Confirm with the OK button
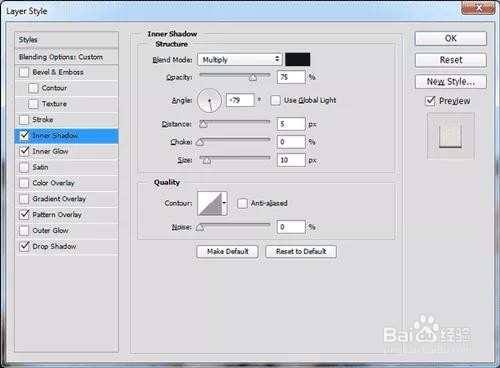 451,38
